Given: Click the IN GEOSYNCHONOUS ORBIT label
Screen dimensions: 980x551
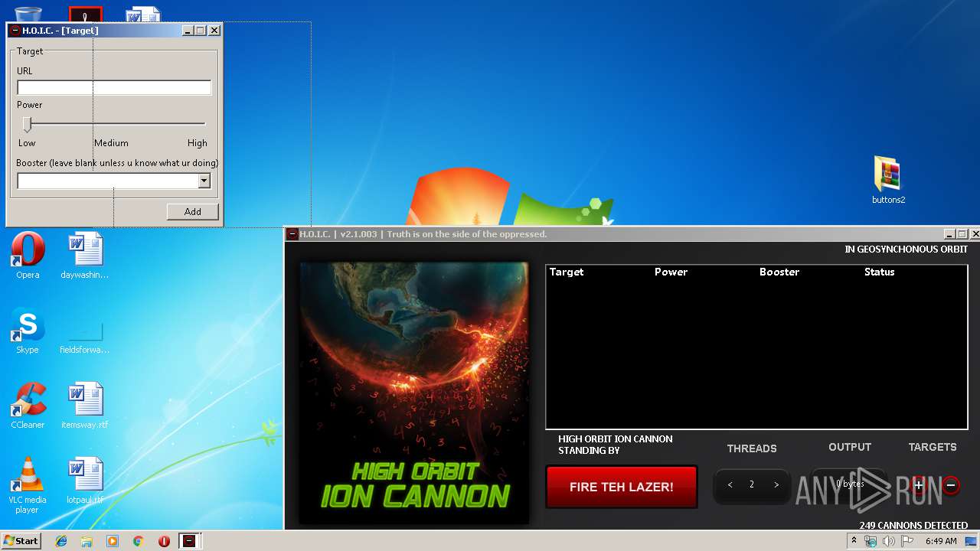Looking at the screenshot, I should point(906,249).
